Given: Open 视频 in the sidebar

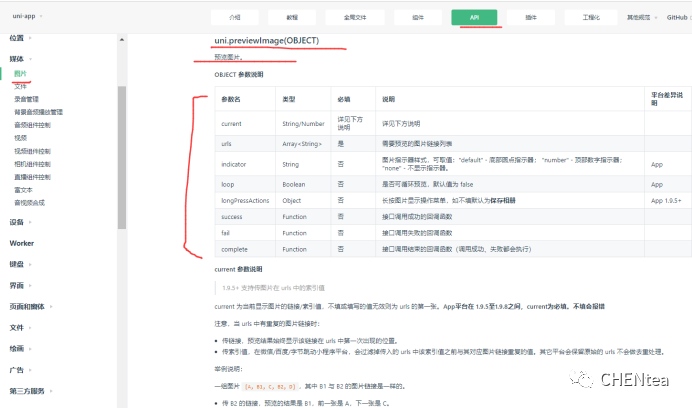Looking at the screenshot, I should point(20,138).
